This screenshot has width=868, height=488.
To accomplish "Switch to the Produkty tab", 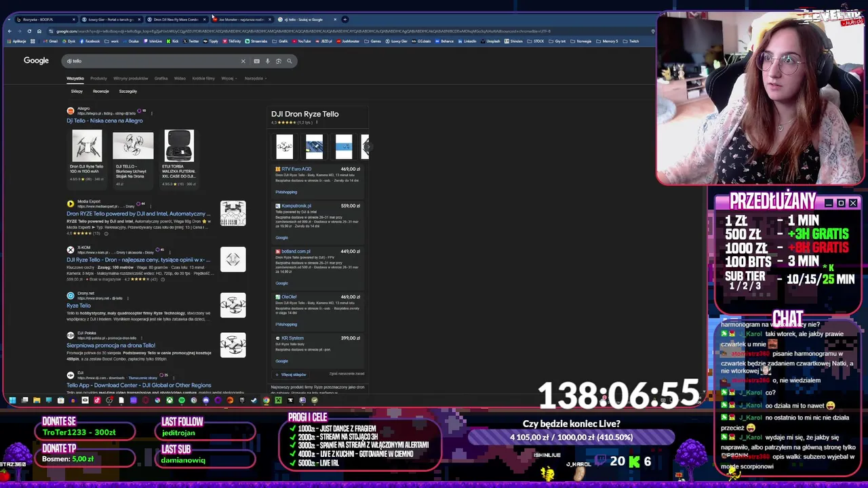I will pyautogui.click(x=98, y=79).
